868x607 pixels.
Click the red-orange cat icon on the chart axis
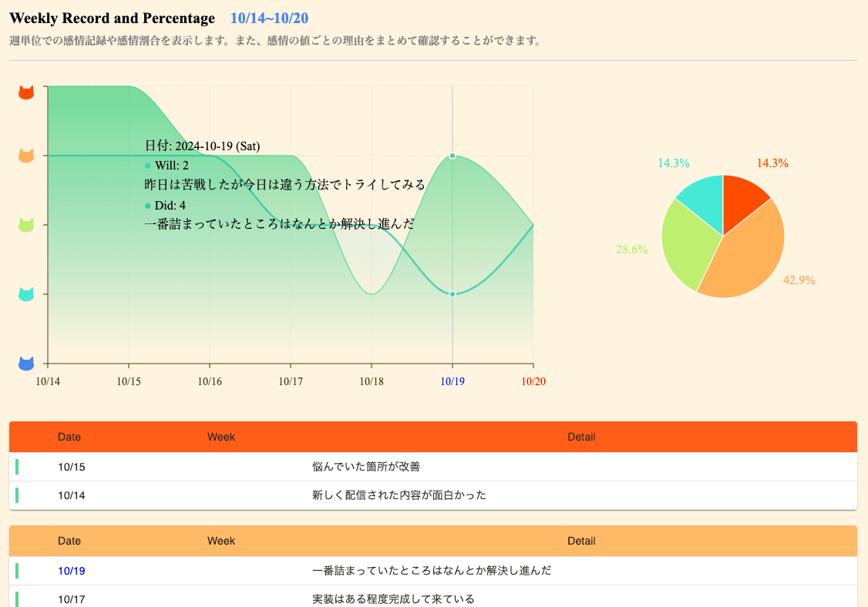26,92
